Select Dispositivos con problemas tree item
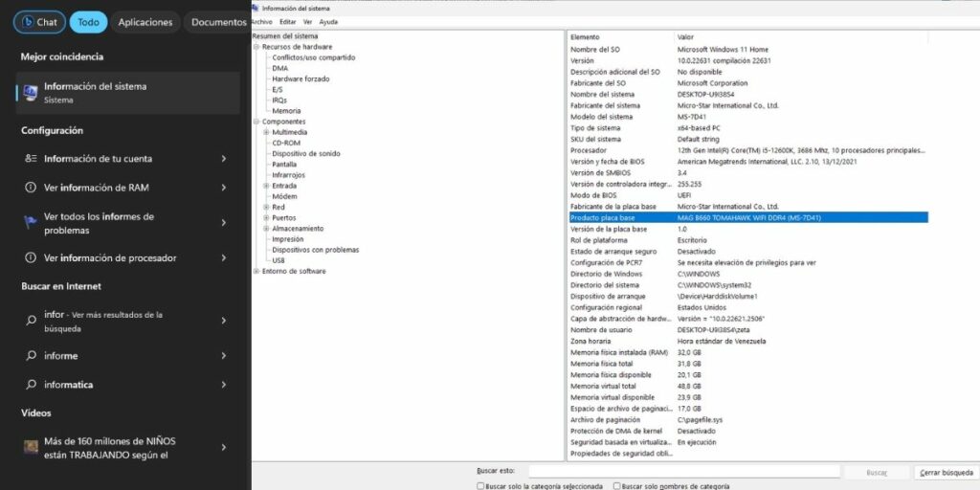The image size is (980, 490). point(316,250)
